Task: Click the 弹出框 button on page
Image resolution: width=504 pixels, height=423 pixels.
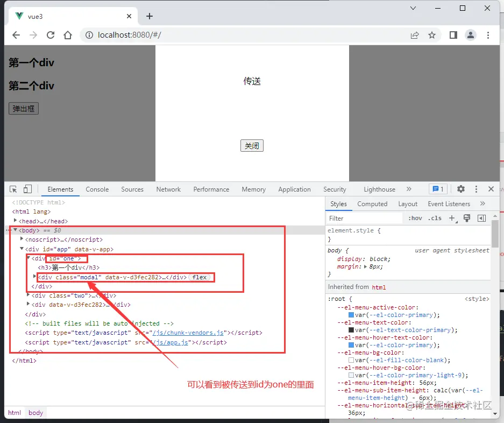Action: 24,108
